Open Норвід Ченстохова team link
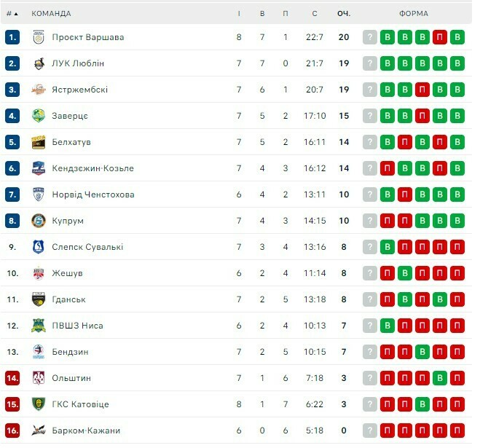 coord(93,194)
